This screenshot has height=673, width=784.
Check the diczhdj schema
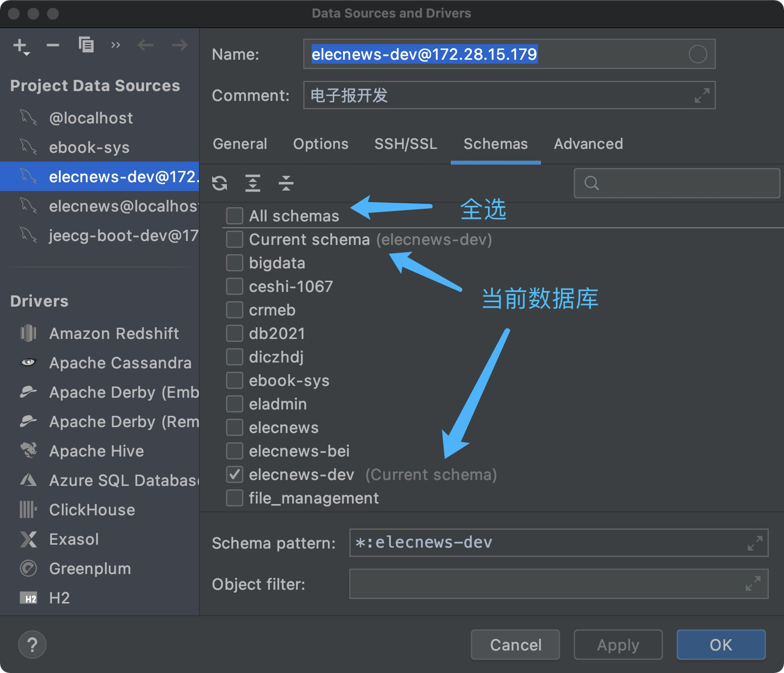(x=235, y=357)
